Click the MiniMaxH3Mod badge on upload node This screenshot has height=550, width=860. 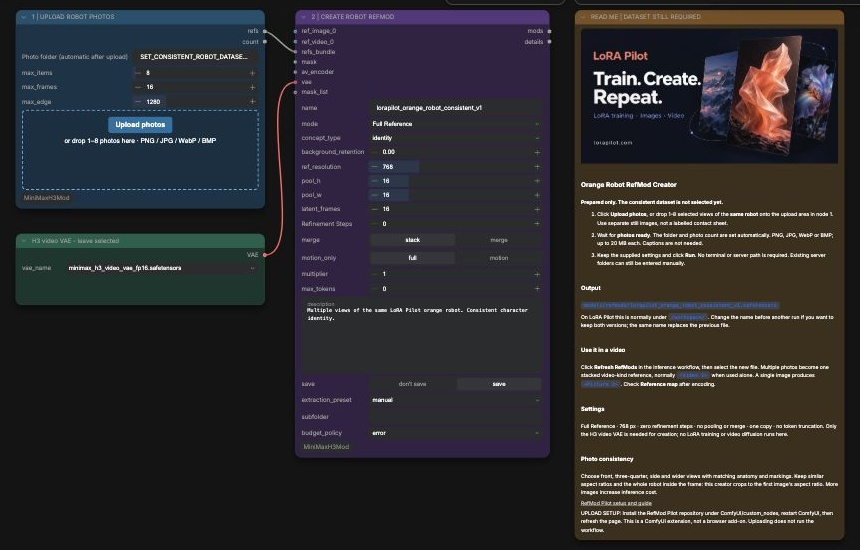click(x=47, y=198)
